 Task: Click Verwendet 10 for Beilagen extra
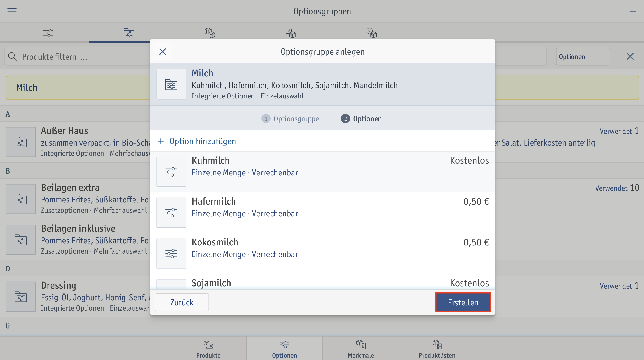click(x=617, y=188)
